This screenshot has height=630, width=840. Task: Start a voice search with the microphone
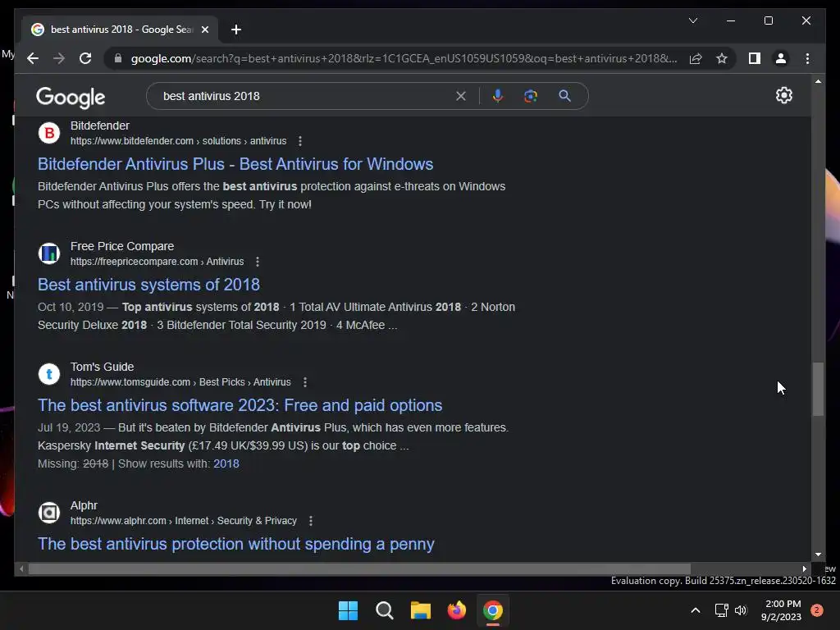pos(498,96)
